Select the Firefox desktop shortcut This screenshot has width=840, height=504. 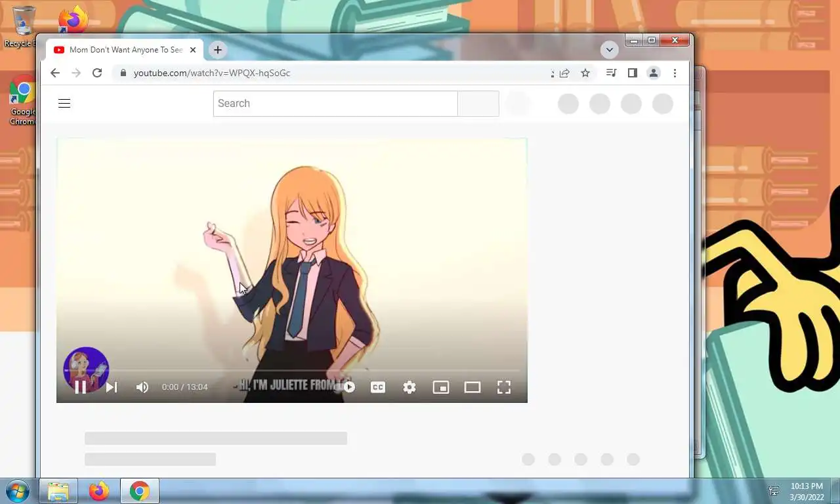[73, 19]
